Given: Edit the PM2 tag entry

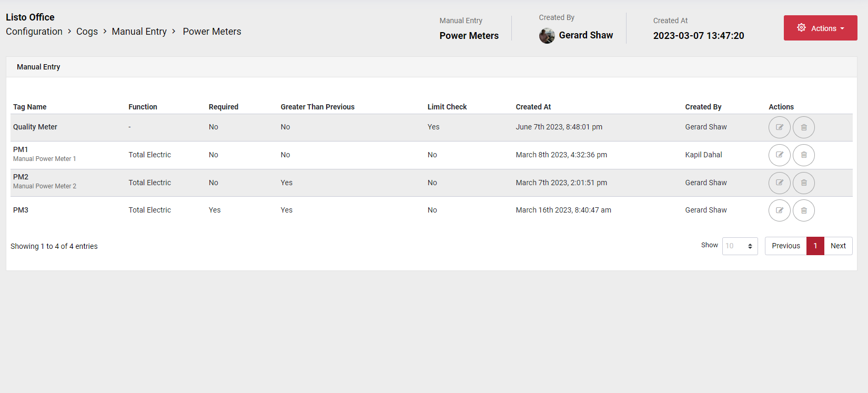Looking at the screenshot, I should (x=779, y=183).
